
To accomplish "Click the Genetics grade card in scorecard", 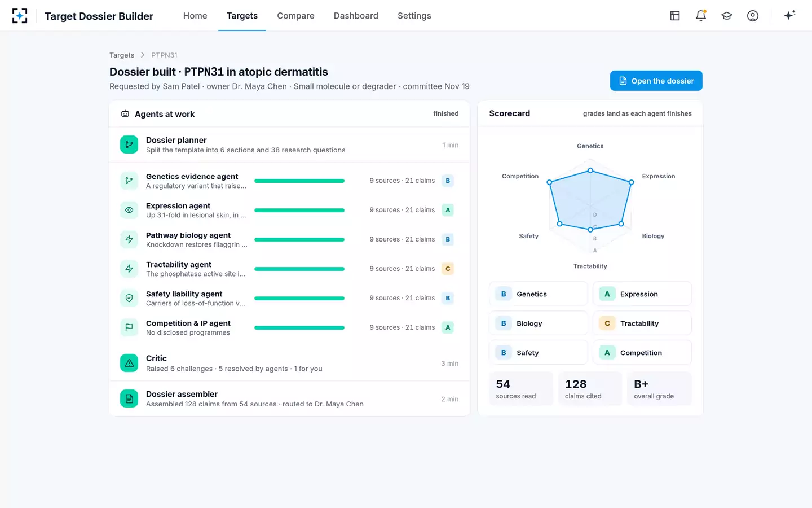I will click(x=538, y=294).
